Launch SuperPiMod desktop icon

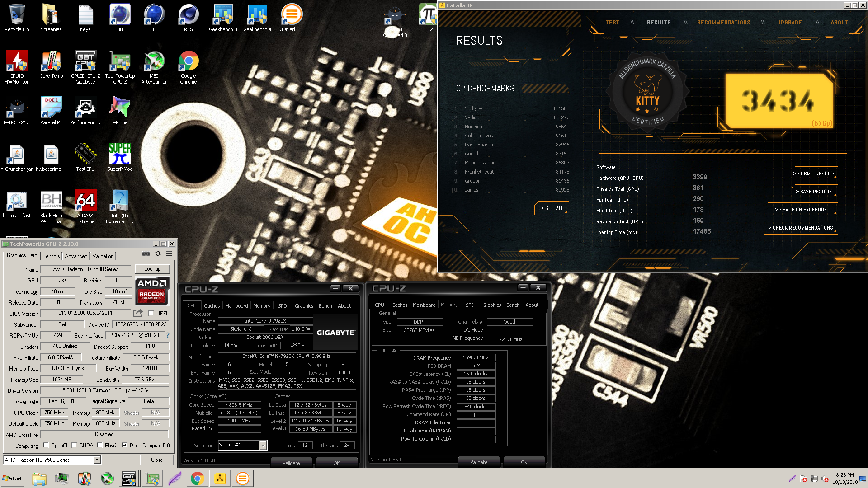pos(120,158)
